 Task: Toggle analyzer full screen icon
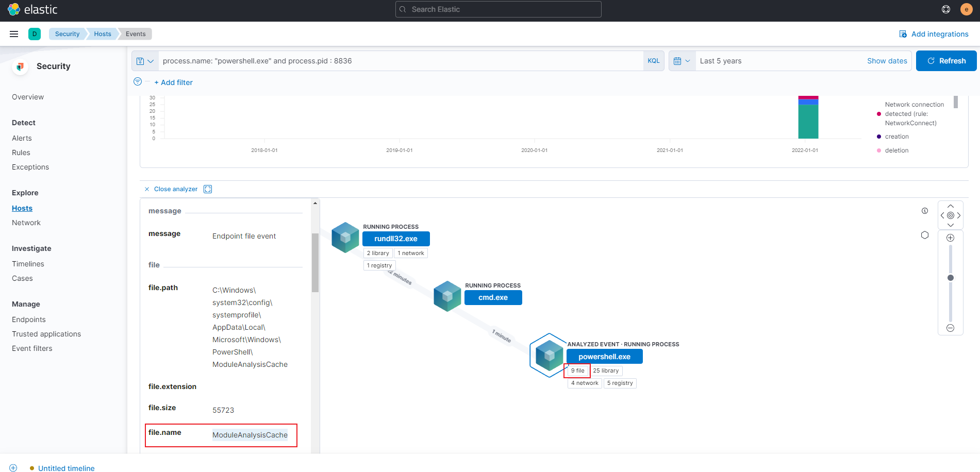(x=208, y=189)
